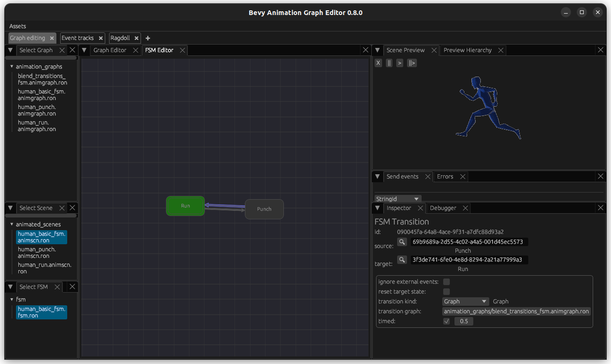Add a new window with plus icon

coord(148,38)
